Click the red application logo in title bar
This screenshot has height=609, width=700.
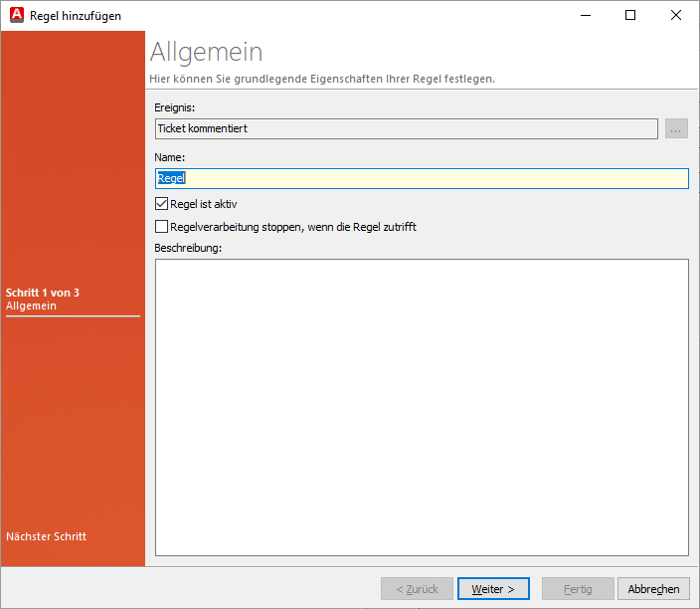(x=17, y=15)
